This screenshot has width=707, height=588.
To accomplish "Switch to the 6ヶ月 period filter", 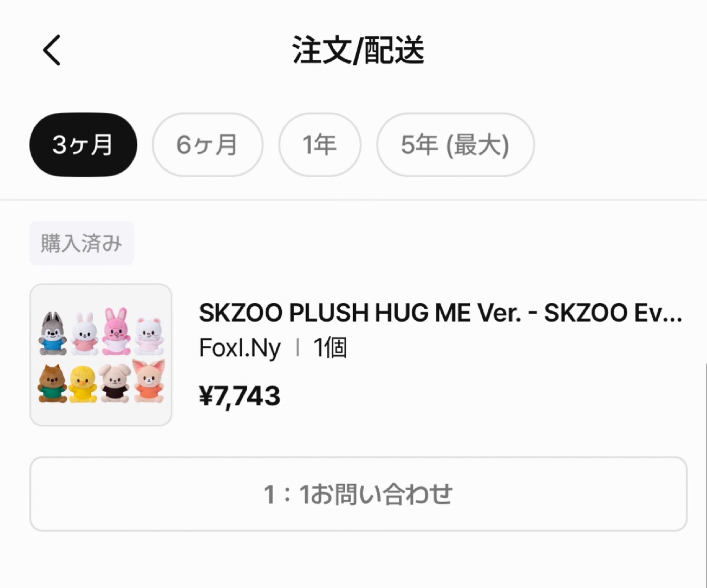I will click(207, 145).
